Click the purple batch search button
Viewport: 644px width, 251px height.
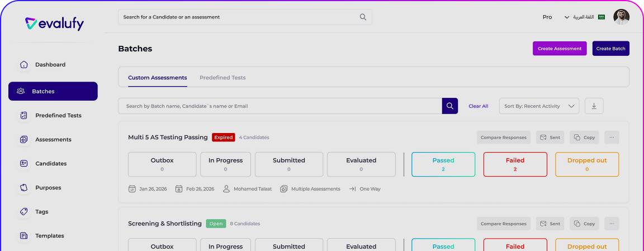[449, 106]
